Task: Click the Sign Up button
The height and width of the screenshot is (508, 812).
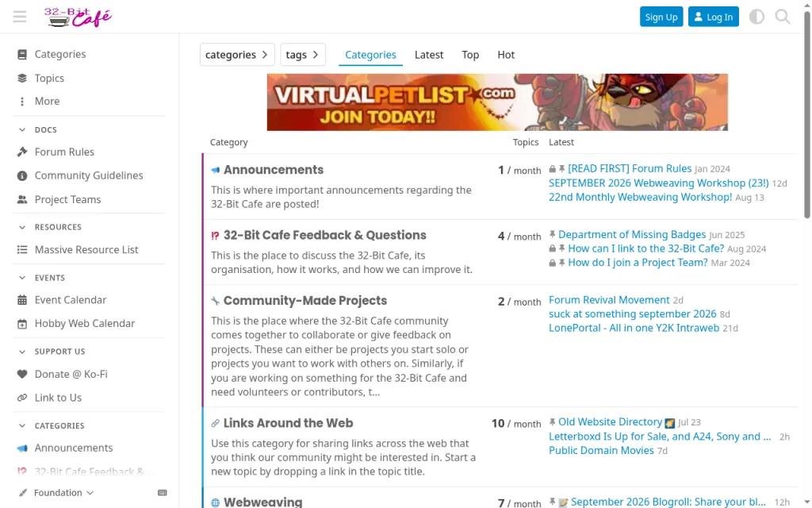Action: click(x=661, y=17)
